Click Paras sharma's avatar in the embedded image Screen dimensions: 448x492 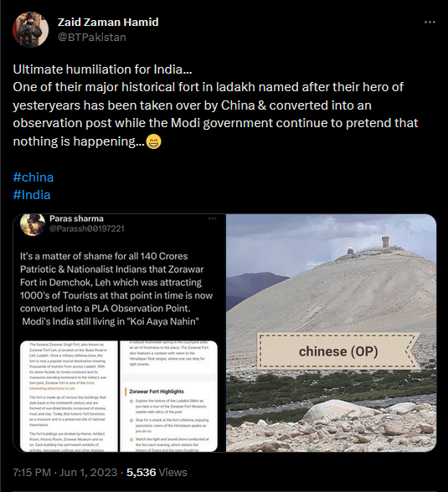coord(33,224)
